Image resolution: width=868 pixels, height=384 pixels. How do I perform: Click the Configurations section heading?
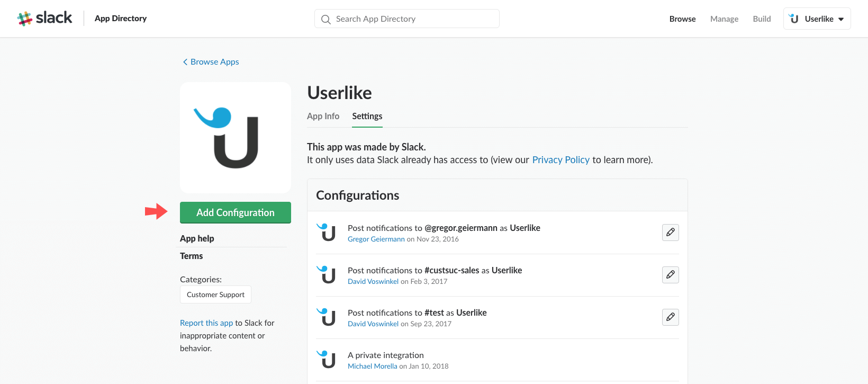coord(358,195)
